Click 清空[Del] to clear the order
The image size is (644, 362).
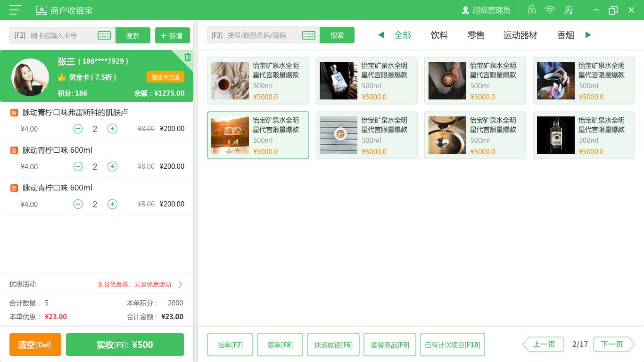[35, 345]
